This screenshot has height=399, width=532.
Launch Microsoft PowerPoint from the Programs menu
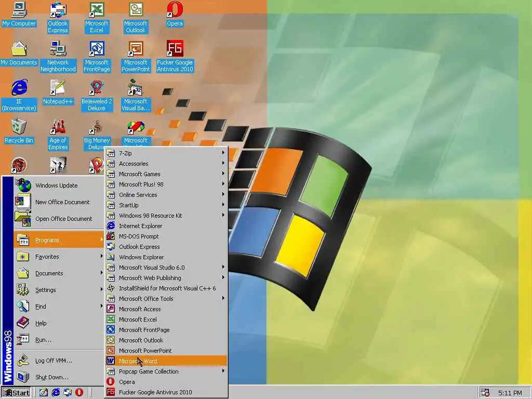pyautogui.click(x=166, y=351)
